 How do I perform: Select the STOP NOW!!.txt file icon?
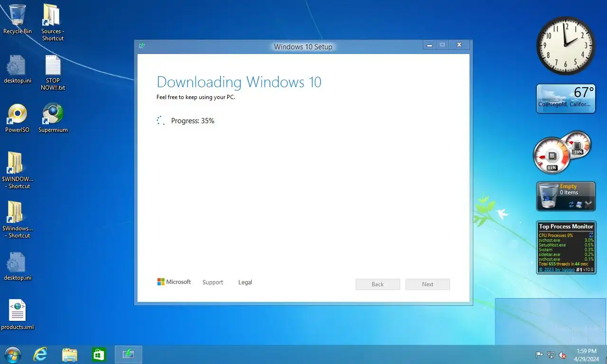pyautogui.click(x=53, y=73)
